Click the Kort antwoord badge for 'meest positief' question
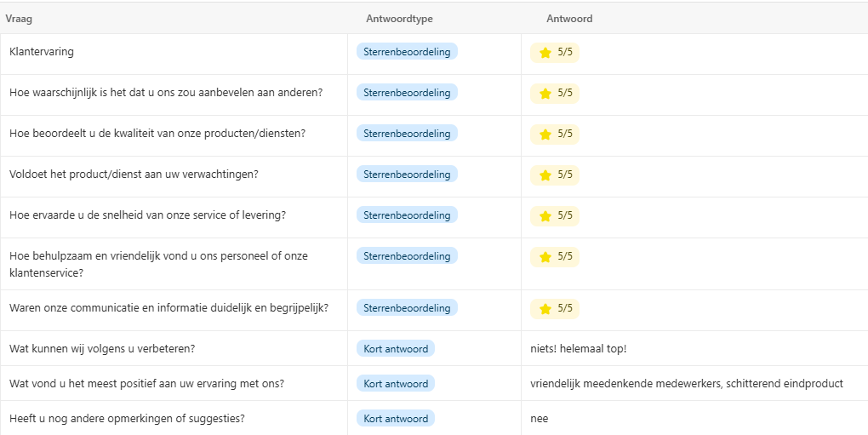 [x=396, y=384]
